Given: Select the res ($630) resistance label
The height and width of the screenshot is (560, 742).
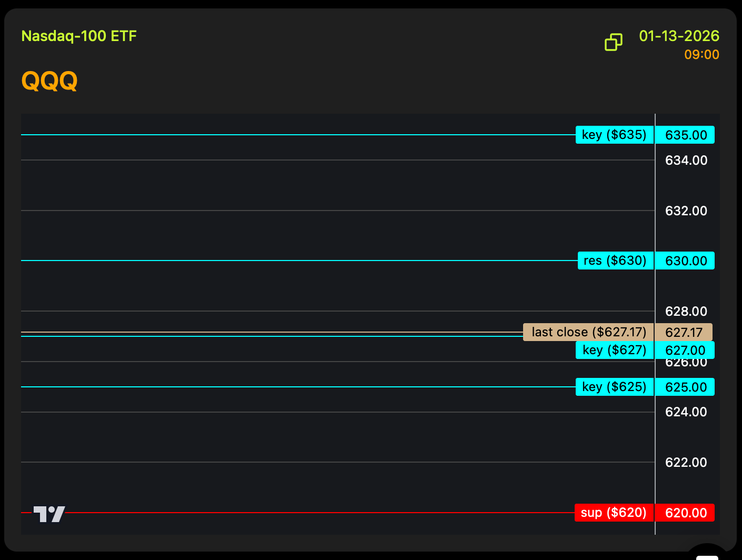Looking at the screenshot, I should [x=615, y=261].
